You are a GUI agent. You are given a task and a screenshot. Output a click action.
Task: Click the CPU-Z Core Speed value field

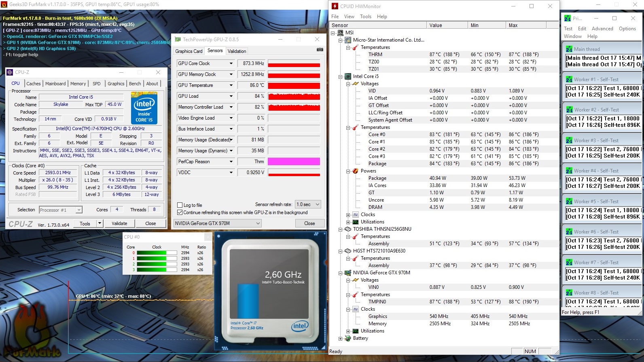click(x=58, y=173)
